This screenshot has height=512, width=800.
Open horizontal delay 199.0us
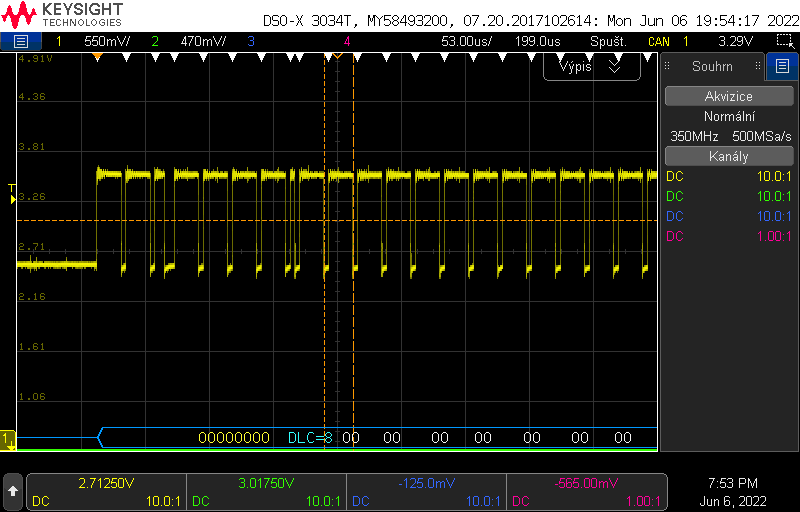[x=537, y=41]
